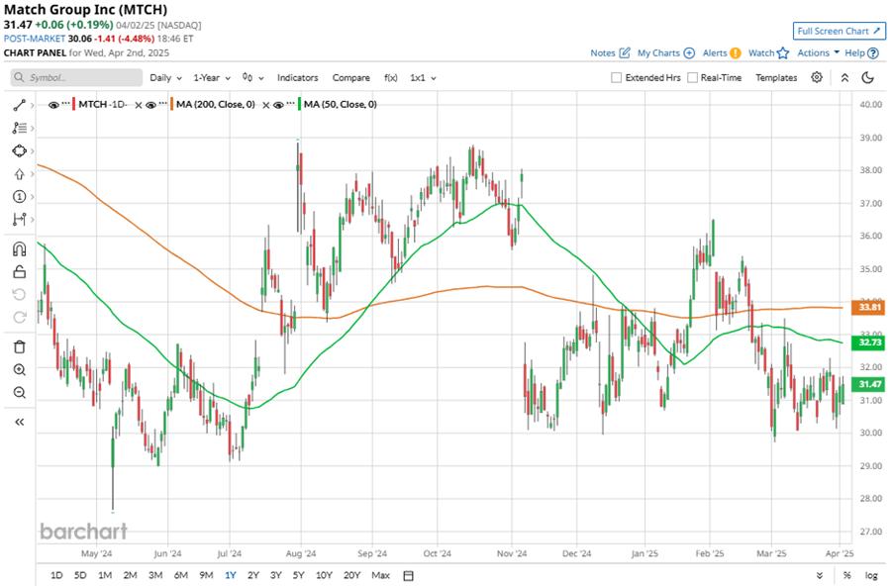Viewport: 893px width, 588px height.
Task: Click the trash icon to delete drawings
Action: click(19, 346)
